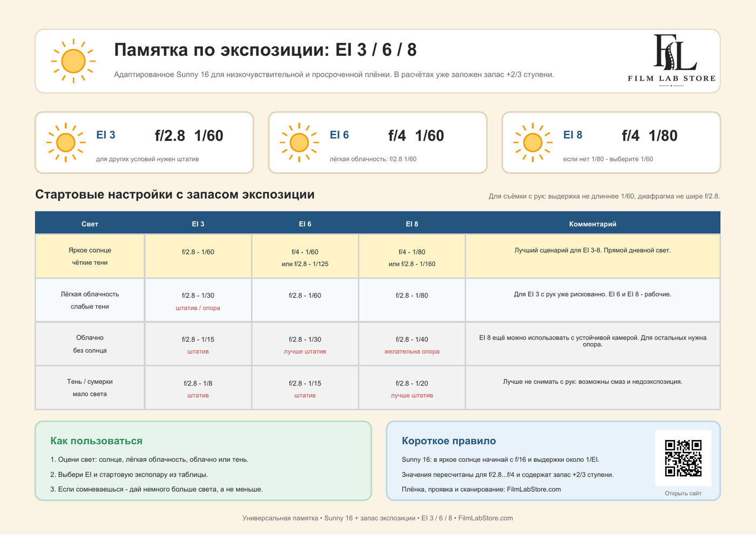
Task: Click the 'EI 3' table column header
Action: tap(198, 224)
